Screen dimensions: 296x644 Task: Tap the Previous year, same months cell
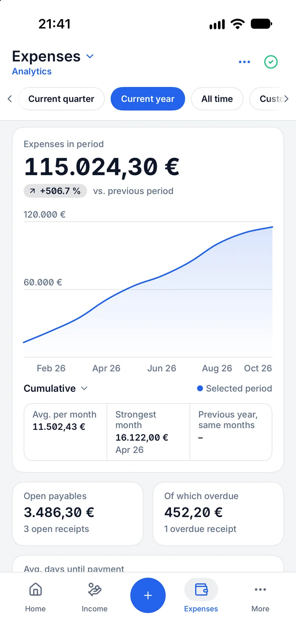pyautogui.click(x=231, y=432)
